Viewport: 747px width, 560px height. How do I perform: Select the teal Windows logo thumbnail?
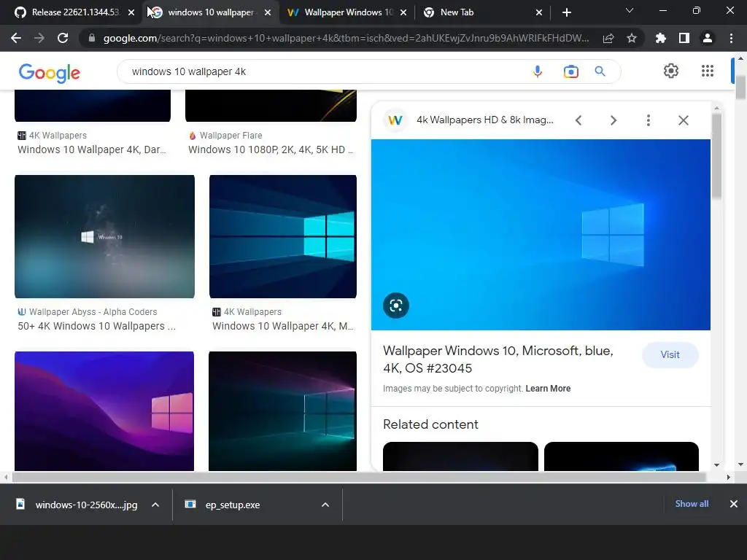pos(283,237)
